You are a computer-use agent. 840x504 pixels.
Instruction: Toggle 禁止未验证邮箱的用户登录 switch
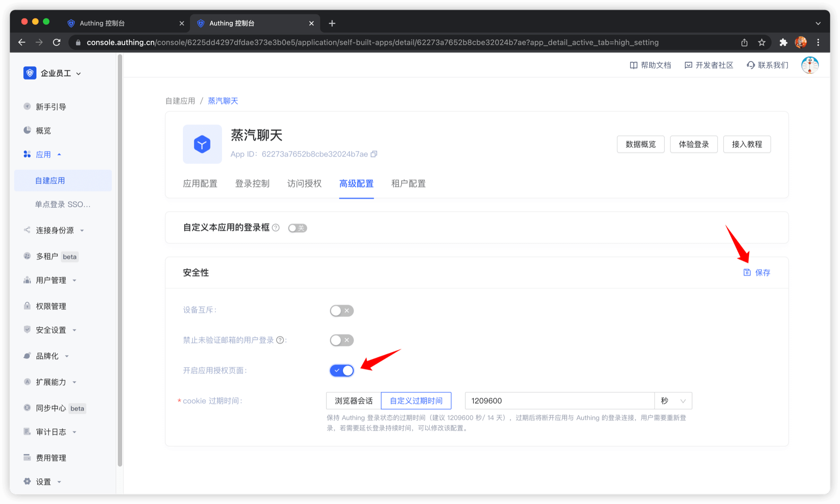coord(342,340)
